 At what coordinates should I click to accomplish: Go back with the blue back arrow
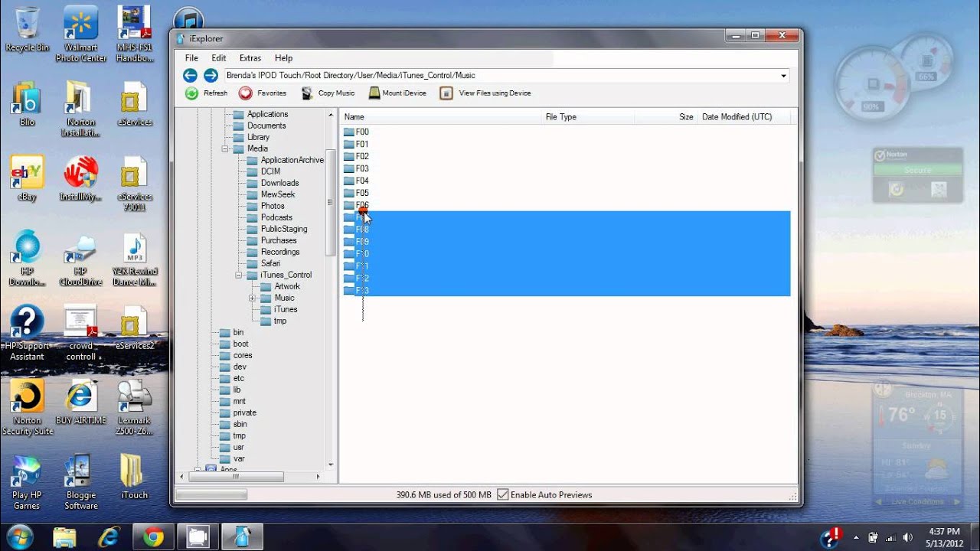[190, 75]
